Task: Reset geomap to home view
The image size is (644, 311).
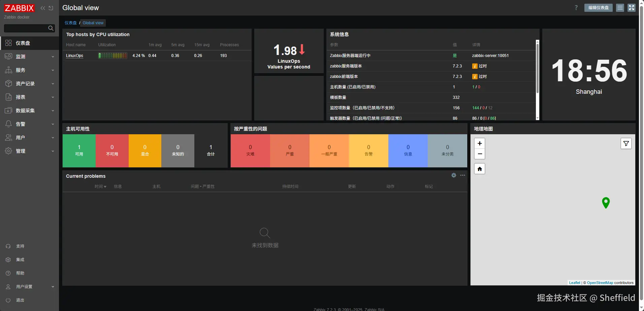Action: (480, 169)
